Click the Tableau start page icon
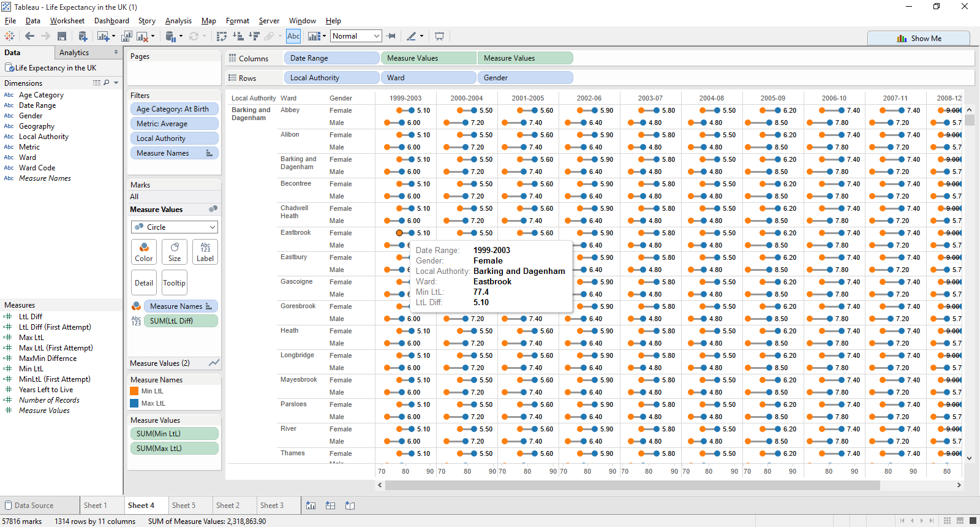The height and width of the screenshot is (527, 980). click(x=9, y=36)
